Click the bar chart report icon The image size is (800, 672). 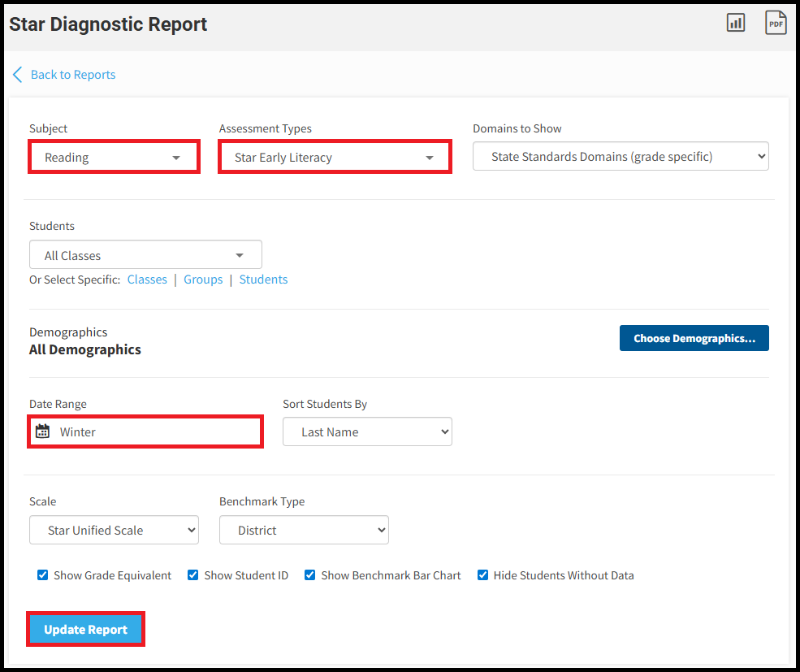click(735, 23)
